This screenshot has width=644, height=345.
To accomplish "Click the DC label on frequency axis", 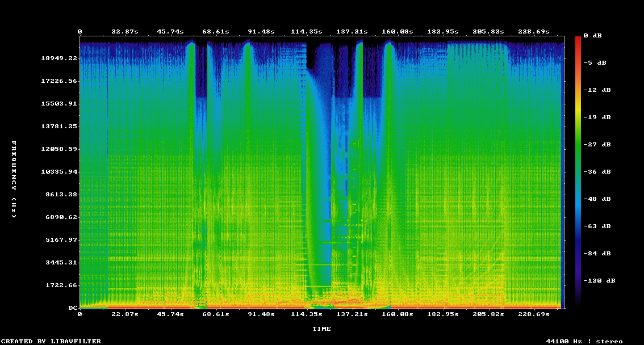I will point(73,308).
